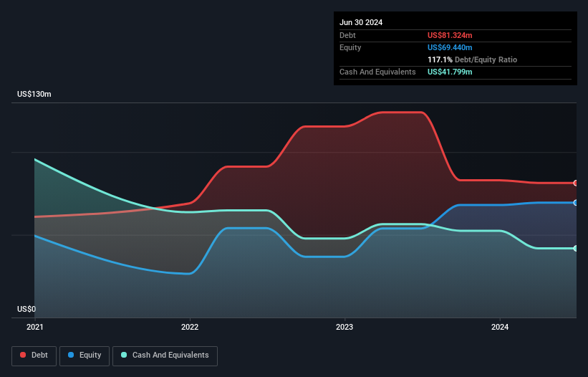
Task: Click the blue Equity endpoint marker
Action: tap(576, 203)
